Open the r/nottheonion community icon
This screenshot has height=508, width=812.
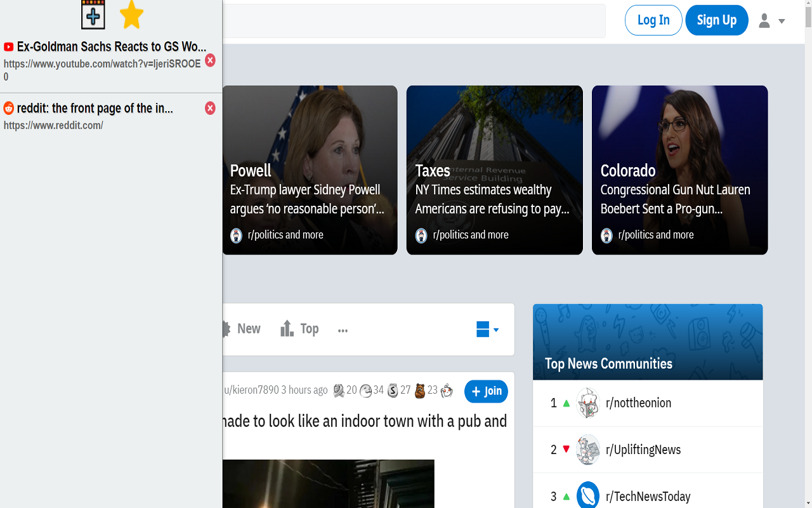coord(588,403)
